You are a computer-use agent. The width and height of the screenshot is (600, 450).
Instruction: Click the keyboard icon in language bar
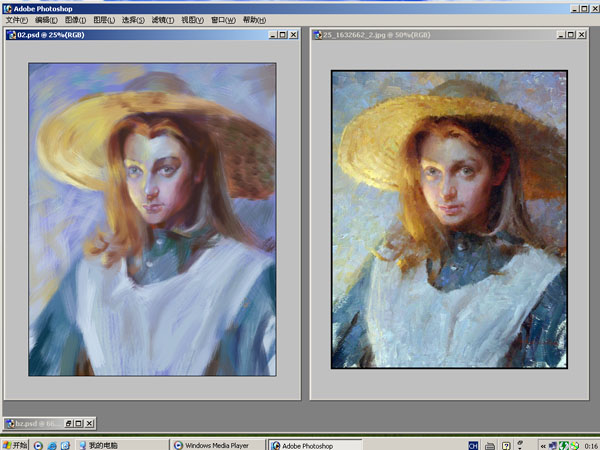click(490, 445)
